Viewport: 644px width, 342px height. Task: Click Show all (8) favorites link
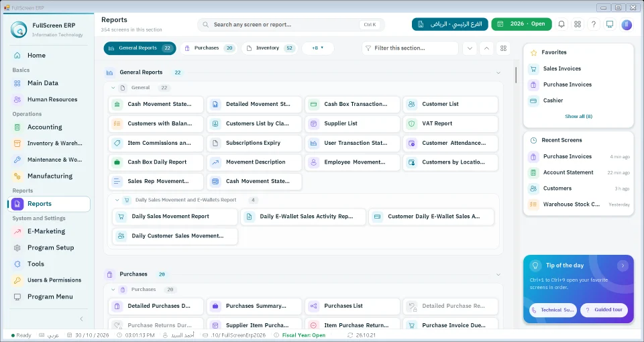578,117
